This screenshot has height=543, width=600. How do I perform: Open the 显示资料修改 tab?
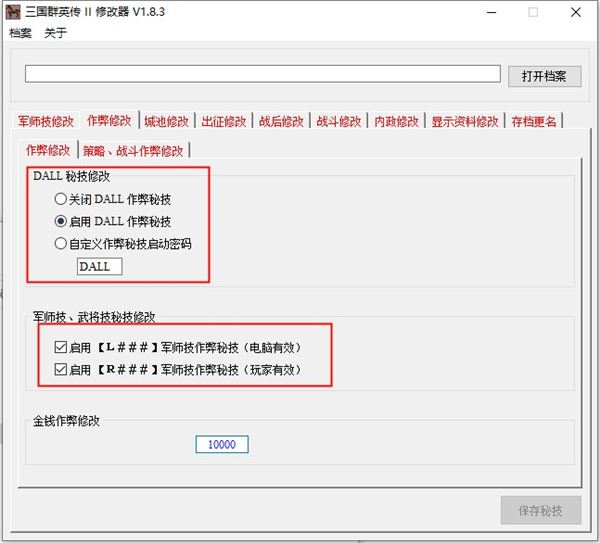[464, 121]
